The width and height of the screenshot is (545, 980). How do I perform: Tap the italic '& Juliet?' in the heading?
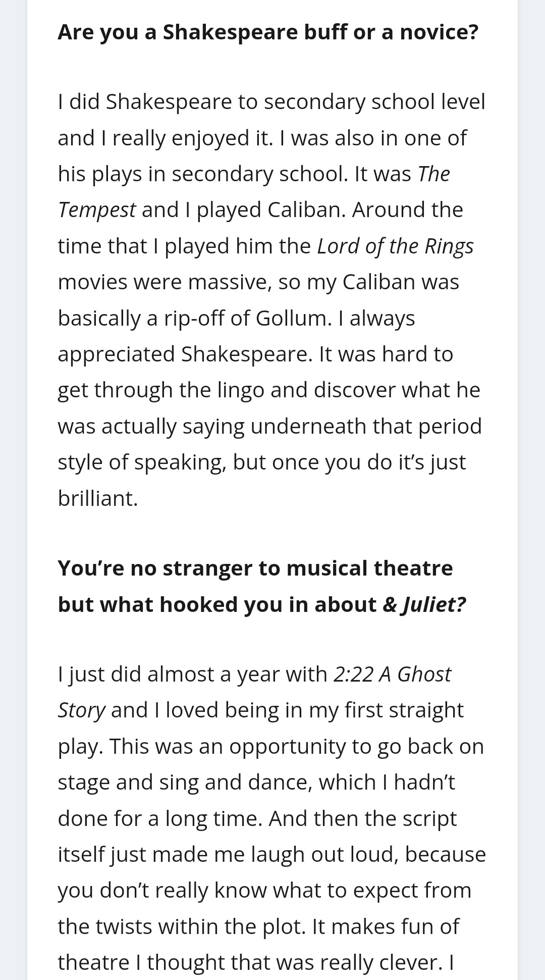424,604
